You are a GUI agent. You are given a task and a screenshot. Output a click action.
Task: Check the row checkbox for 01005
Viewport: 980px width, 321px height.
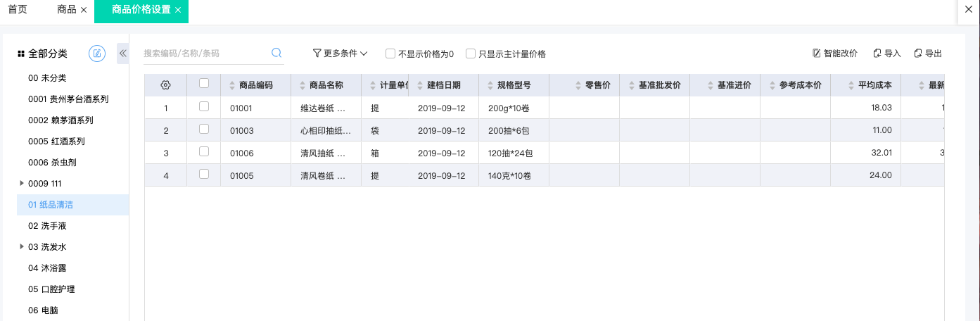[x=204, y=174]
